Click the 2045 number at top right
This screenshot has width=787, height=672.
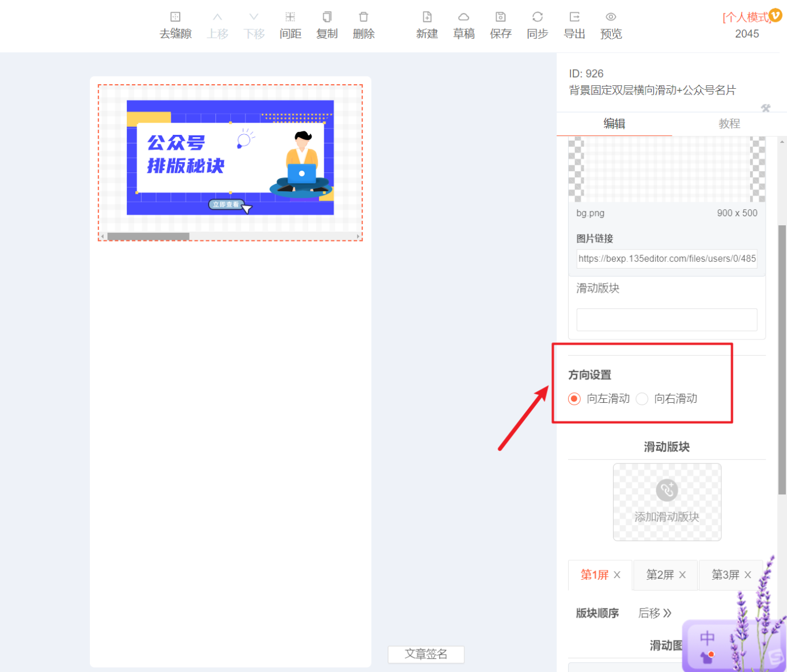747,34
